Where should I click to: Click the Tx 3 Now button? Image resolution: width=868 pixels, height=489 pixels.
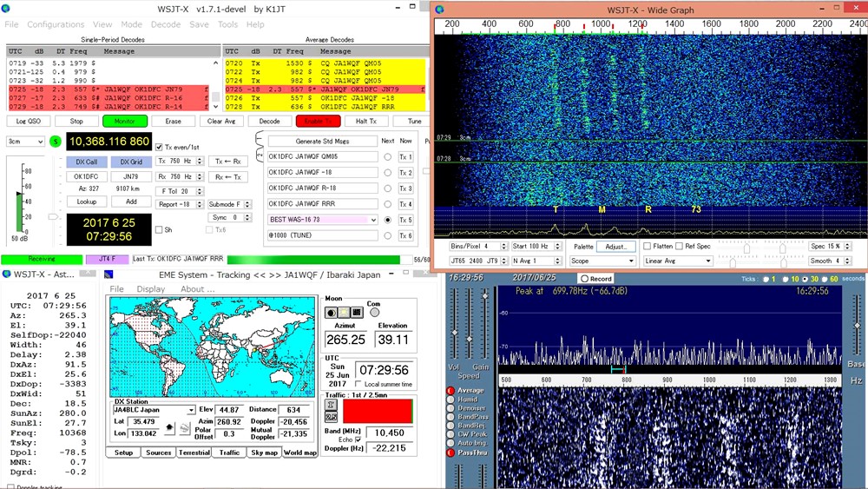(x=405, y=188)
